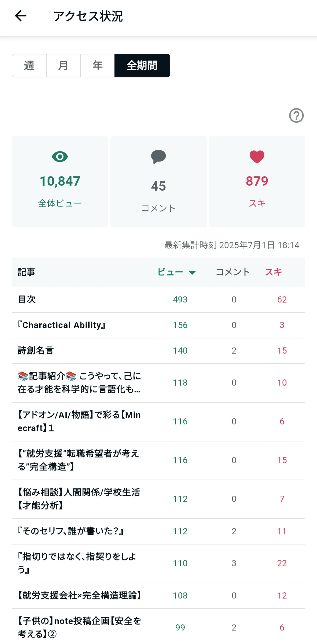Image resolution: width=317 pixels, height=644 pixels.
Task: Tap the back arrow icon
Action: tap(21, 16)
